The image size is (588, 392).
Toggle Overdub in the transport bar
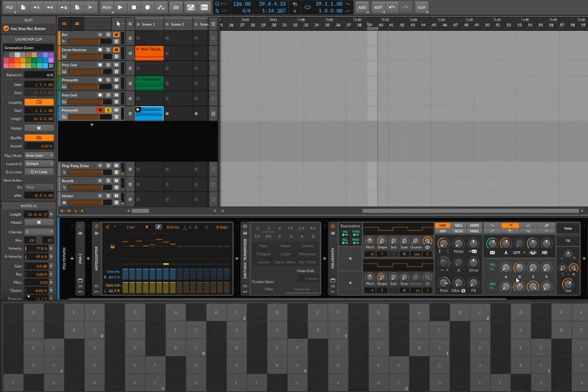pyautogui.click(x=203, y=7)
